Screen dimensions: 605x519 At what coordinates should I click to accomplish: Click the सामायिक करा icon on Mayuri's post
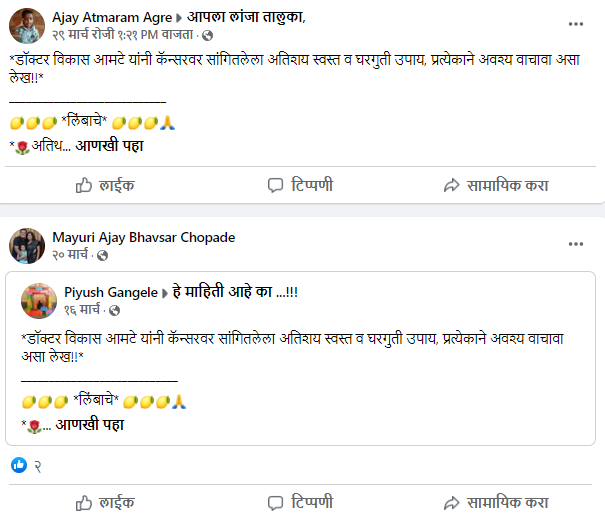click(x=451, y=501)
